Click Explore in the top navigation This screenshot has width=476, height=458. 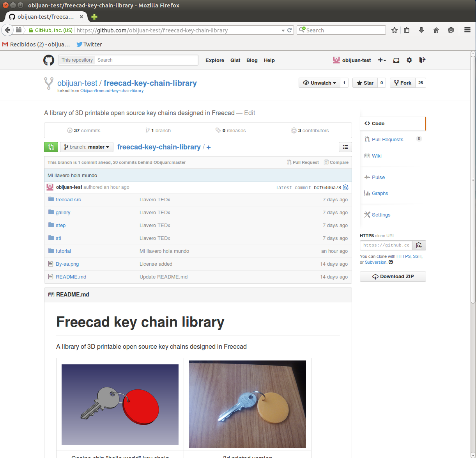pyautogui.click(x=215, y=60)
